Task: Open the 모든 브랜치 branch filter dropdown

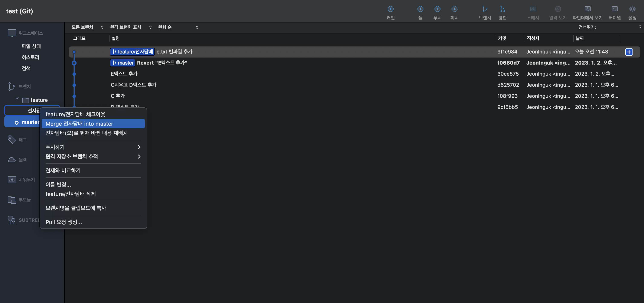Action: [x=87, y=27]
